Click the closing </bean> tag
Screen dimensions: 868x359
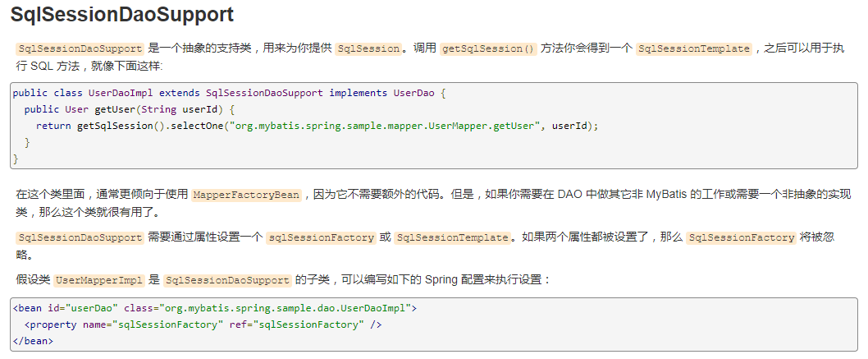click(x=33, y=341)
